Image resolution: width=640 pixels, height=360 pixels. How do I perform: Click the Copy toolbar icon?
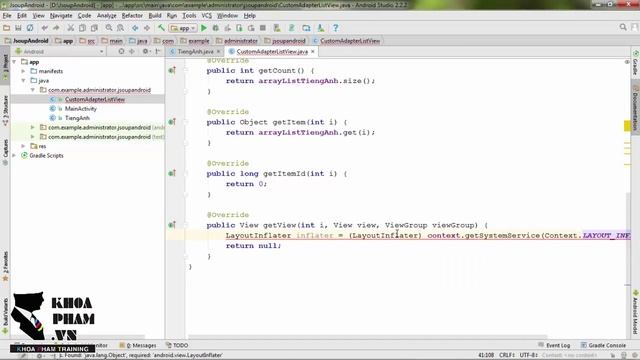coord(82,28)
